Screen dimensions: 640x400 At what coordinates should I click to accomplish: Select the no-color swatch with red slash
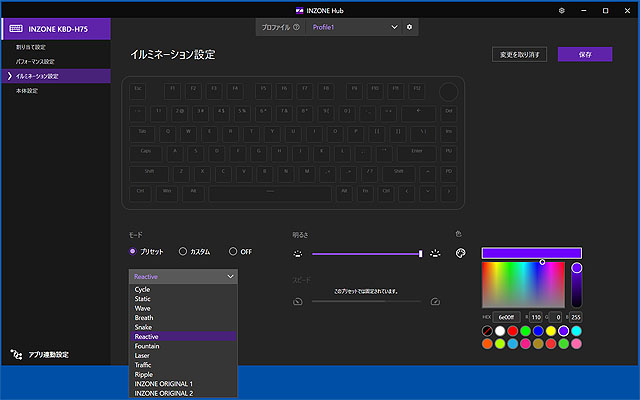(487, 331)
